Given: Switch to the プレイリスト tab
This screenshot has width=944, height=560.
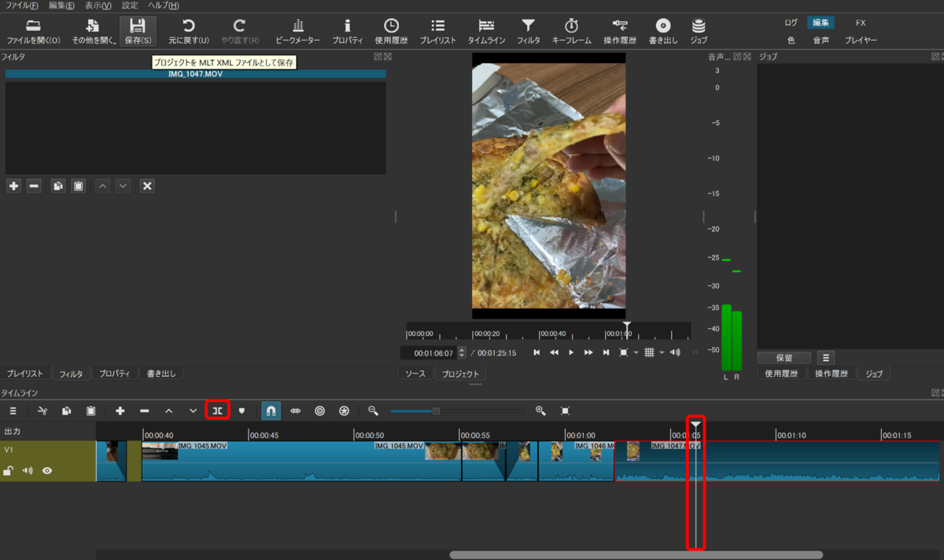Looking at the screenshot, I should [25, 374].
